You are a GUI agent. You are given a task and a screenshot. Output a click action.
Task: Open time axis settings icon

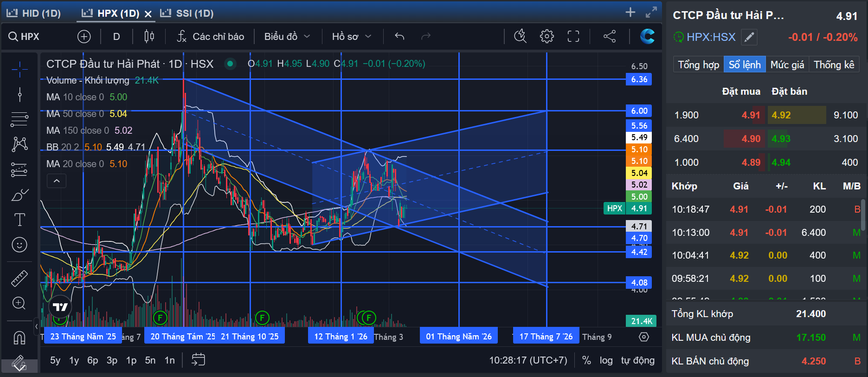click(x=644, y=337)
